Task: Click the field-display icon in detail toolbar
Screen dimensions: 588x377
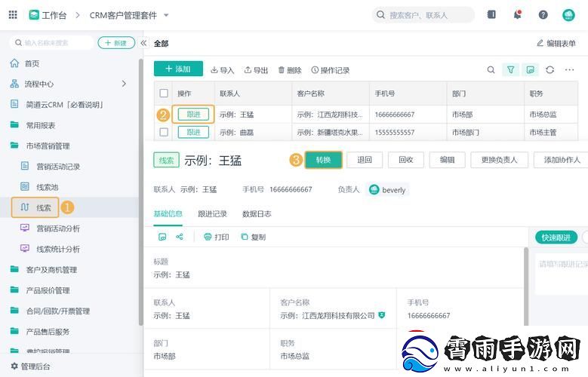Action: [162, 237]
